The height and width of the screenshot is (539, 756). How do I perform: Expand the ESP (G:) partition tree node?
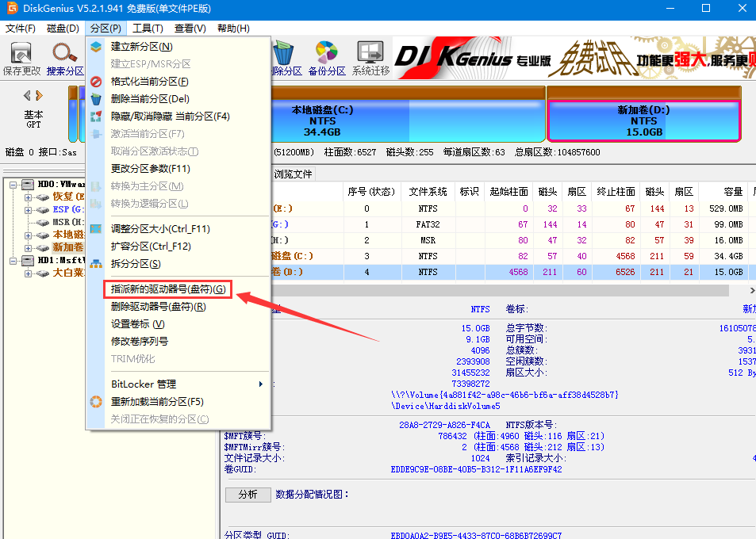point(28,210)
